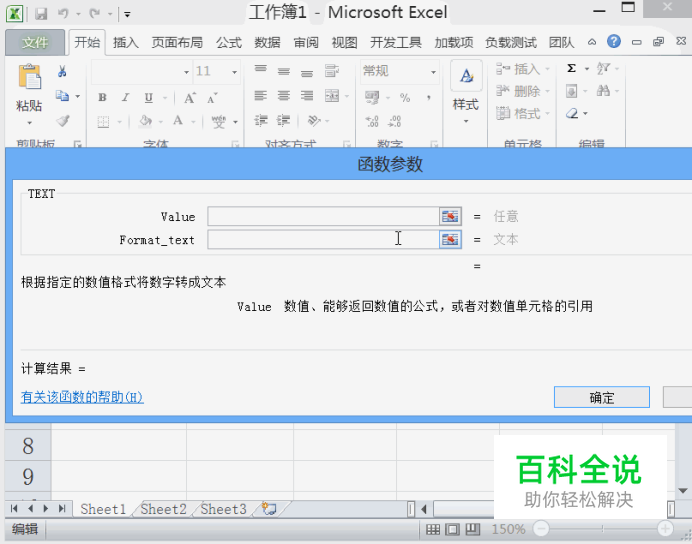
Task: Click the Format Painter brush icon
Action: click(x=63, y=120)
